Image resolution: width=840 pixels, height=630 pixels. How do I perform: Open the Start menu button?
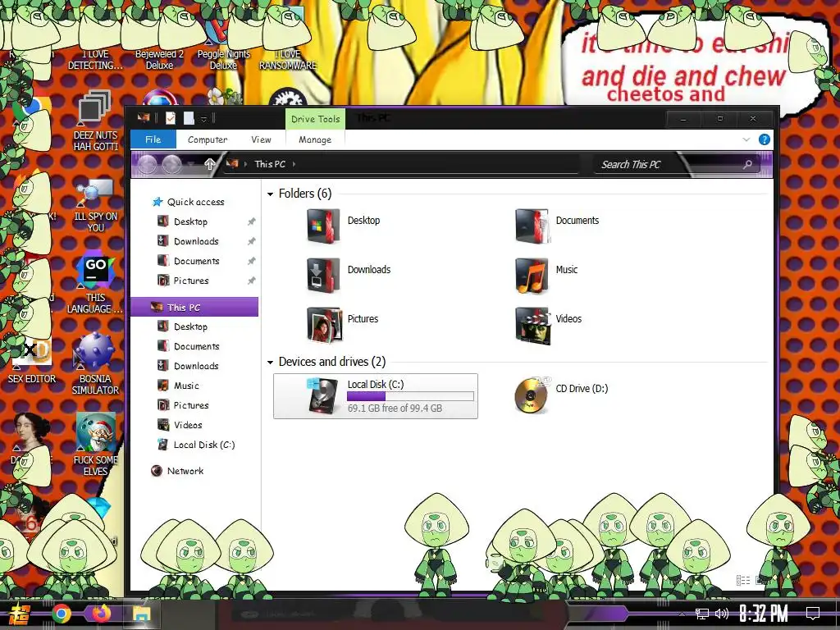20,614
